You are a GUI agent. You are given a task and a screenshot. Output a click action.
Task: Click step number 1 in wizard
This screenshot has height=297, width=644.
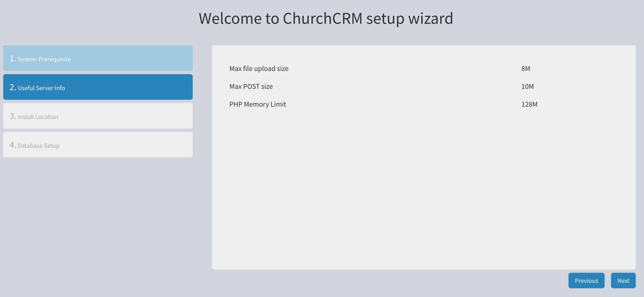click(x=13, y=59)
